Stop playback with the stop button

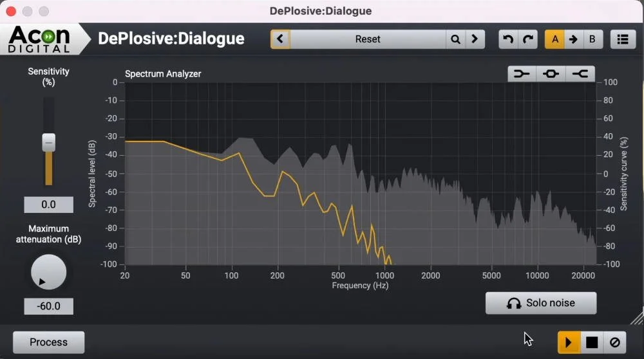coord(592,342)
